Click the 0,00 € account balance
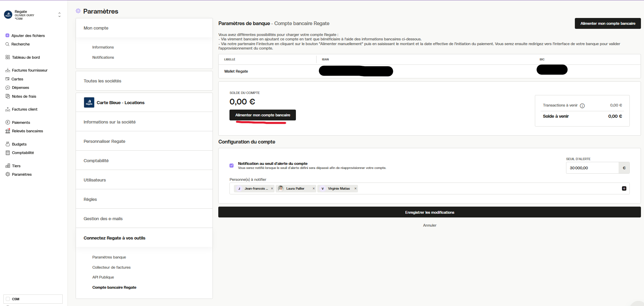 pos(242,102)
